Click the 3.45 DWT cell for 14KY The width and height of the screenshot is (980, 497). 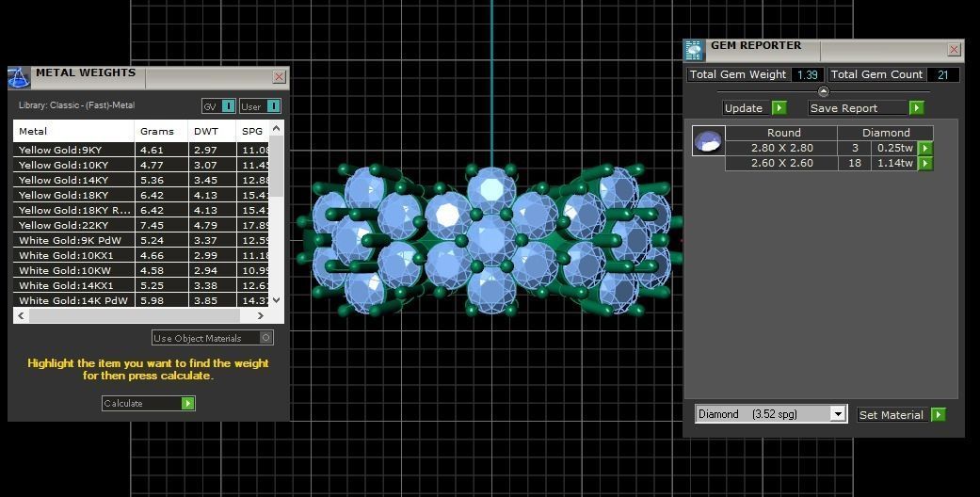[x=212, y=180]
